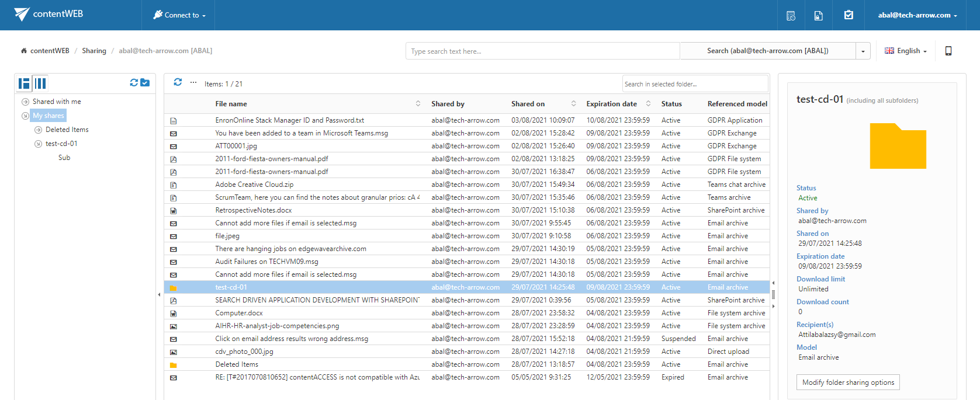Viewport: 980px width, 400px height.
Task: Collapse the left tree pane splitter arrow
Action: point(159,295)
